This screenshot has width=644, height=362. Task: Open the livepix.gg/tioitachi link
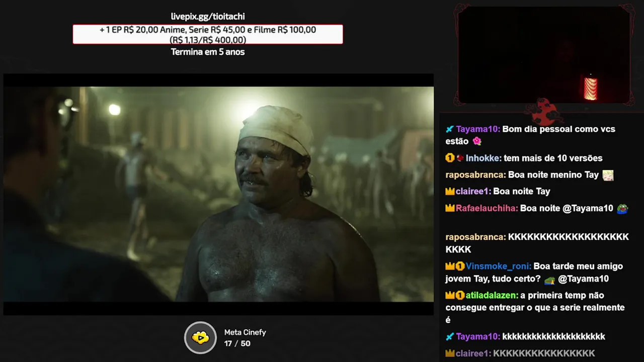pos(208,17)
